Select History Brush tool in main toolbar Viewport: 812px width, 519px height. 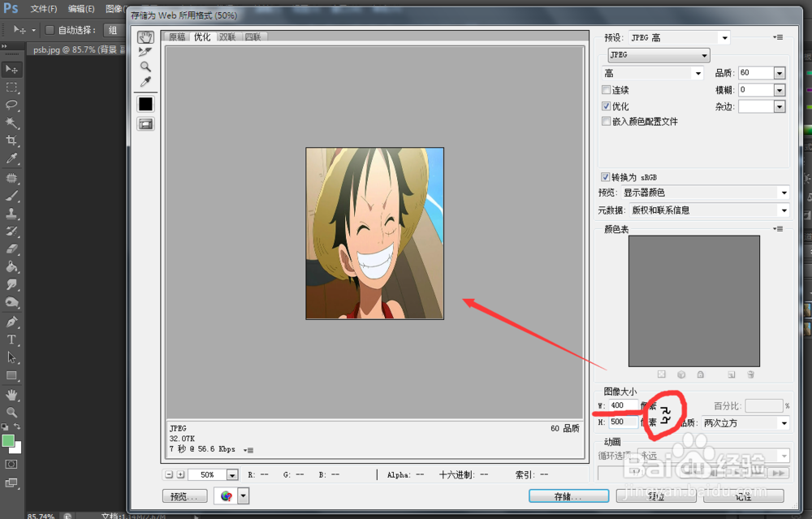(11, 231)
